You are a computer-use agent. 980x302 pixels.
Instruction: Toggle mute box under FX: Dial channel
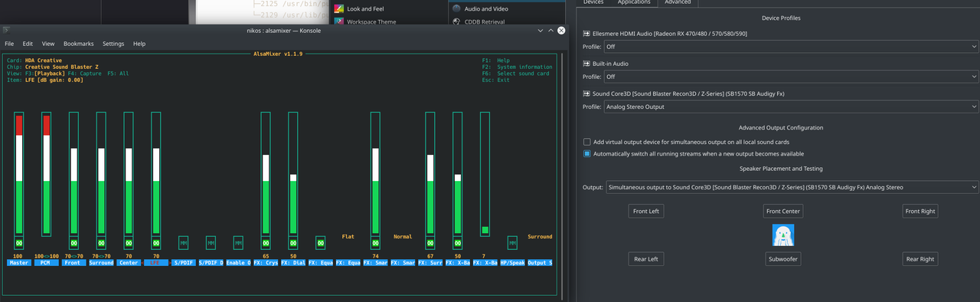[293, 243]
